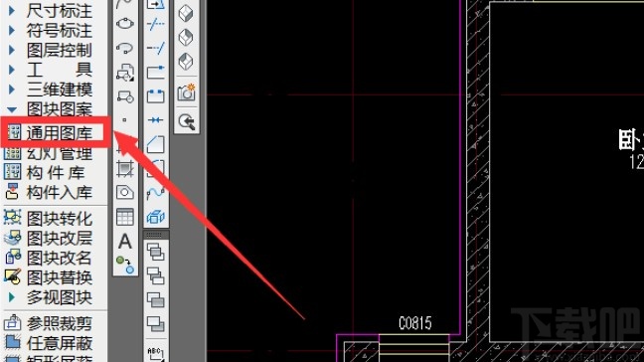Select 图块转化 command
Viewport: 644px width, 362px height.
(x=48, y=219)
